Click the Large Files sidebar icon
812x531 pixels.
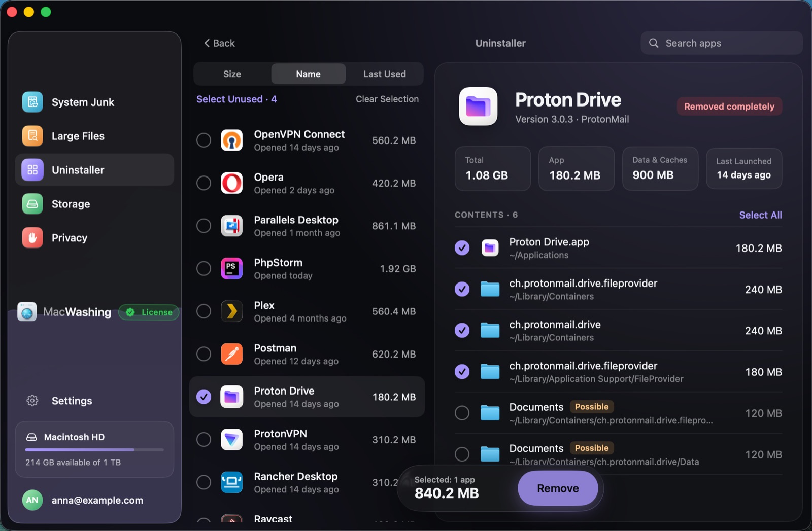point(32,136)
